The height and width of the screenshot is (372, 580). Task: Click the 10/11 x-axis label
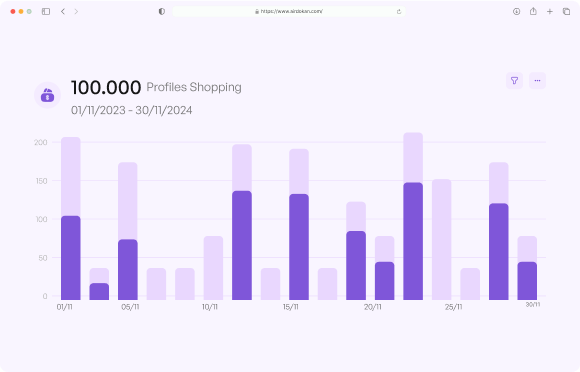pyautogui.click(x=210, y=307)
